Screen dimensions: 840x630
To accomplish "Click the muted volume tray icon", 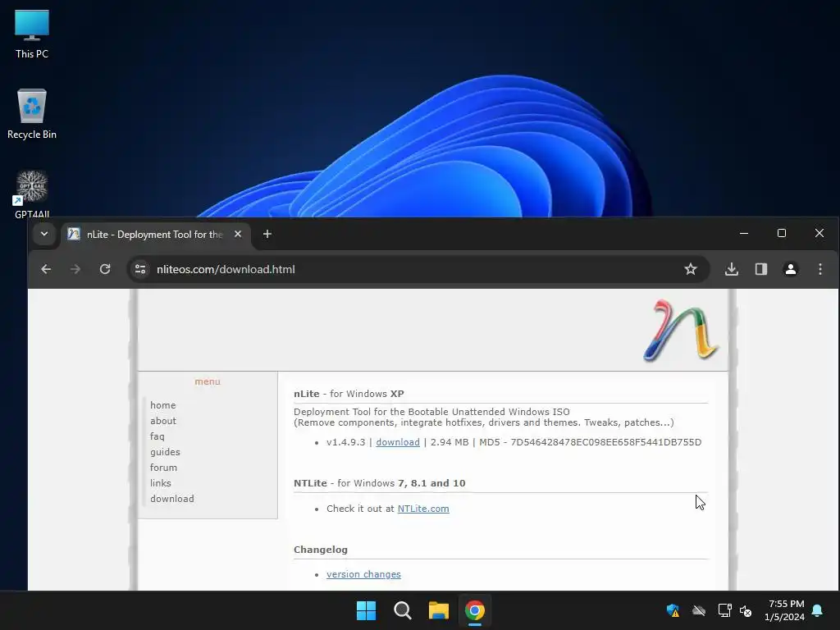I will [x=745, y=610].
